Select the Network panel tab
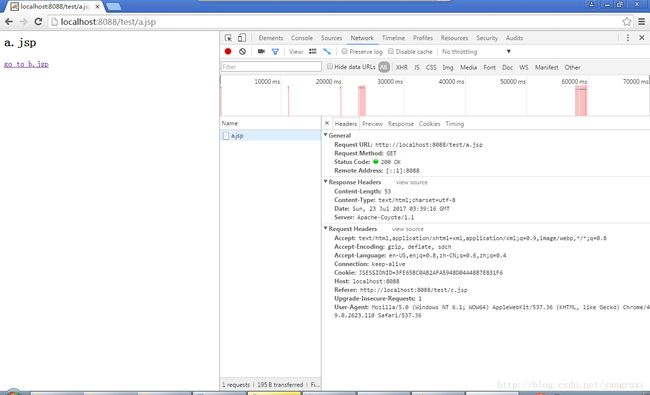 pyautogui.click(x=362, y=38)
